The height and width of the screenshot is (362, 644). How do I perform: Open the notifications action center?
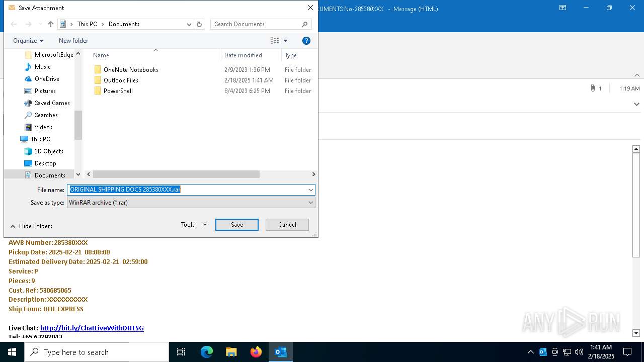(x=627, y=352)
